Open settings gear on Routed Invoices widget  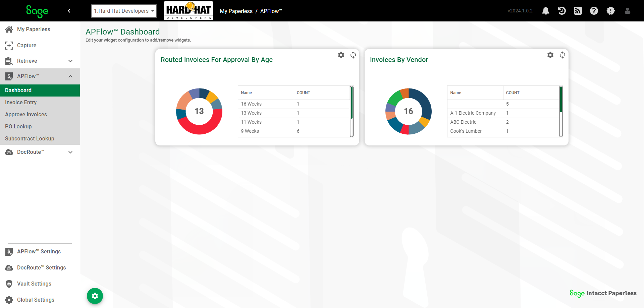(x=341, y=55)
